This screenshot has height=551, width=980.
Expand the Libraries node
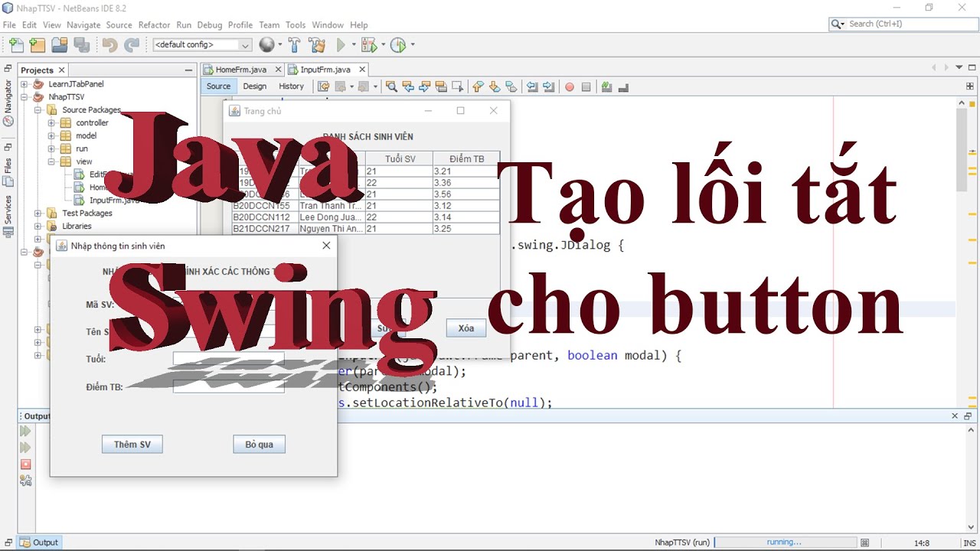click(x=38, y=227)
